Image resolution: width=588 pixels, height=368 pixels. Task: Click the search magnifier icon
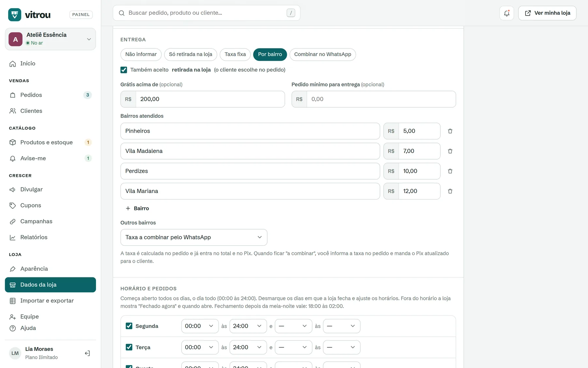(122, 13)
